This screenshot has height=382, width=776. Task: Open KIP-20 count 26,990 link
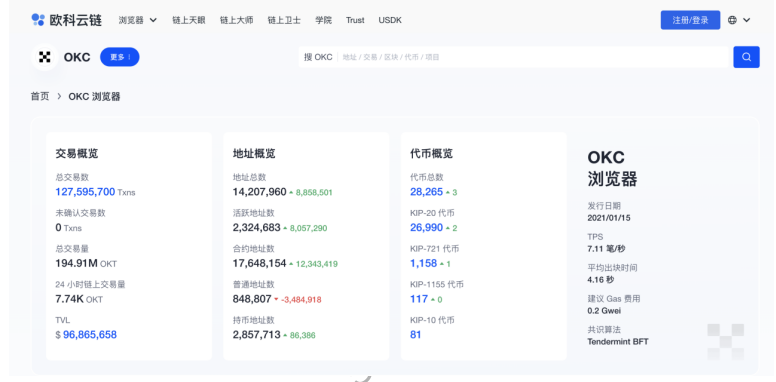[427, 228]
